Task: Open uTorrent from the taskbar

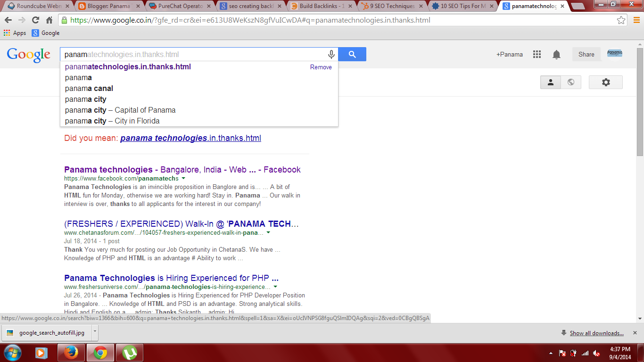Action: tap(129, 353)
